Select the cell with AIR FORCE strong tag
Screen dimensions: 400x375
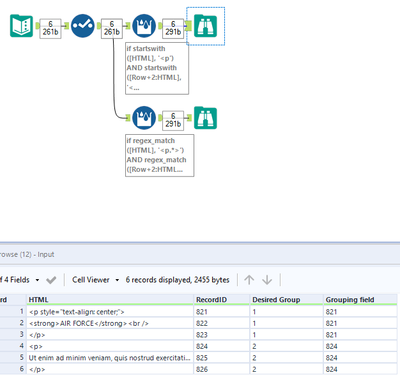[x=110, y=323]
